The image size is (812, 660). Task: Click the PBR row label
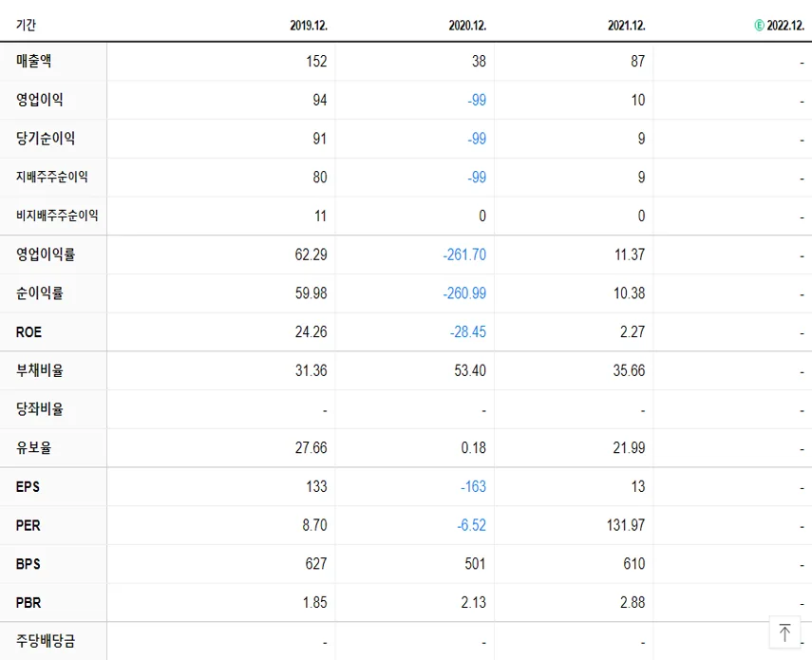(28, 602)
